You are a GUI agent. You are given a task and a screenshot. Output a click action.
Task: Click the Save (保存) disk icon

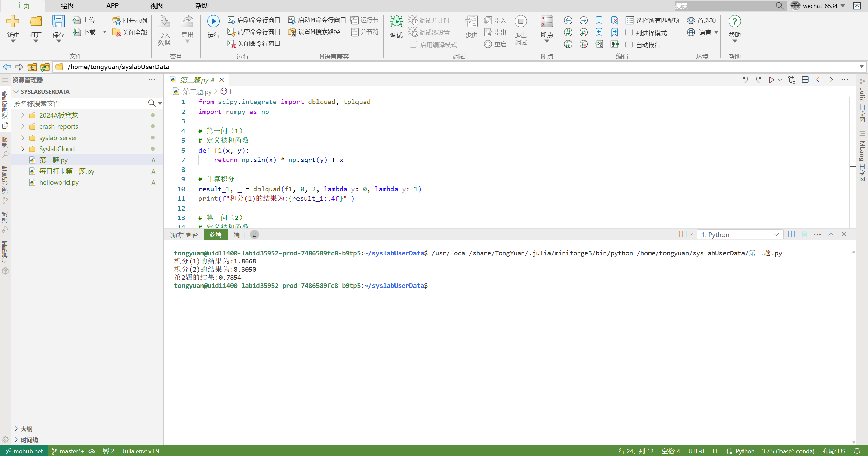[x=58, y=21]
